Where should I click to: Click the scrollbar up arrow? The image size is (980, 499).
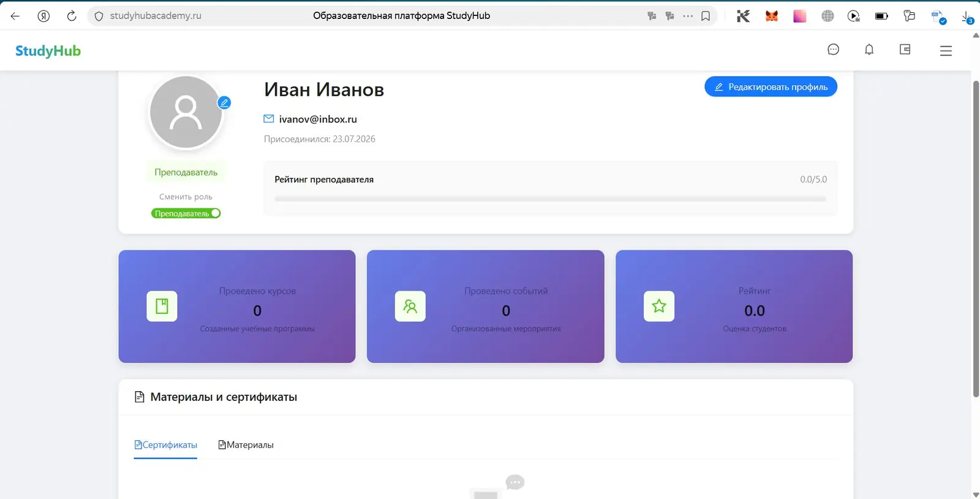tap(976, 35)
